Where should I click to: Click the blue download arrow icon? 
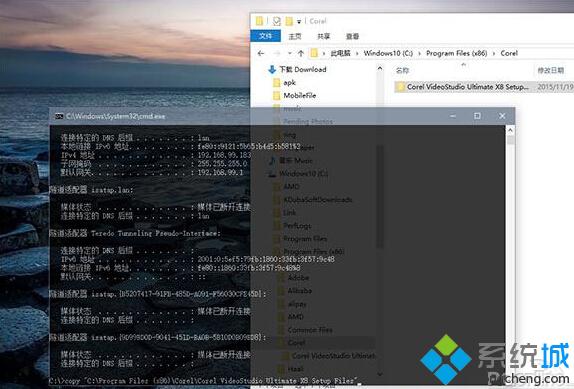click(272, 69)
